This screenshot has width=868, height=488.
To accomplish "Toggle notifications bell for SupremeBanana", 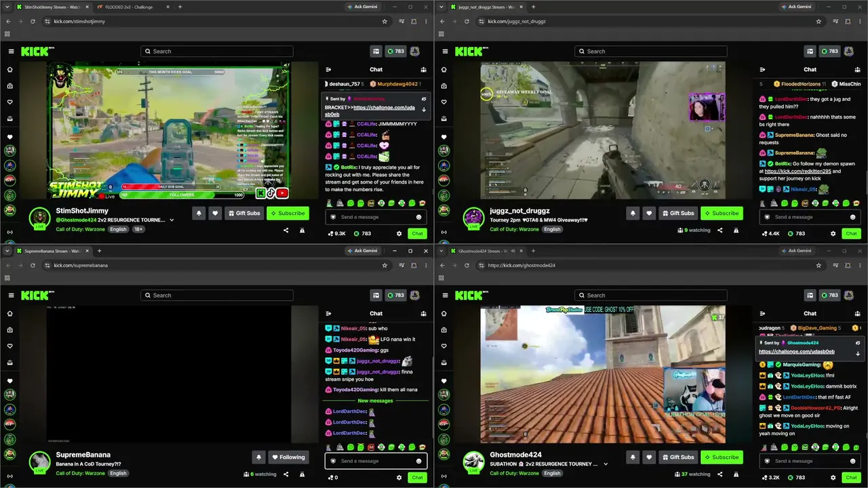I will 258,457.
